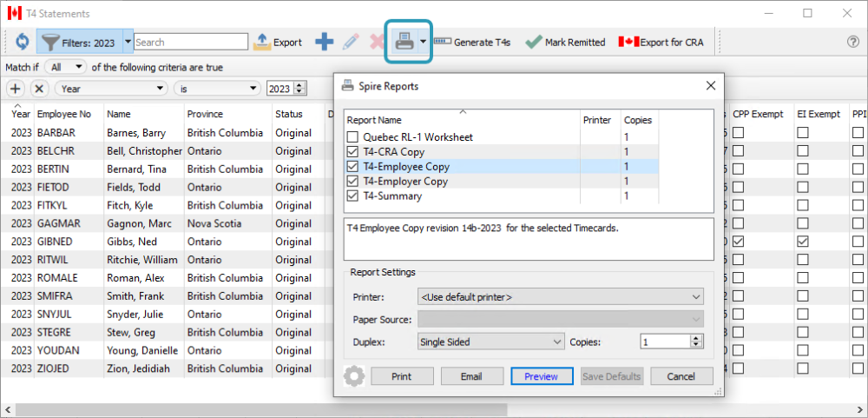Select the Gagnon, Marc row

coord(166,223)
